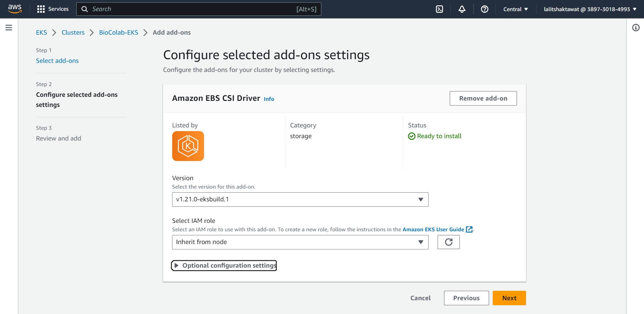Go to Clusters breadcrumb
The image size is (644, 314).
(73, 33)
